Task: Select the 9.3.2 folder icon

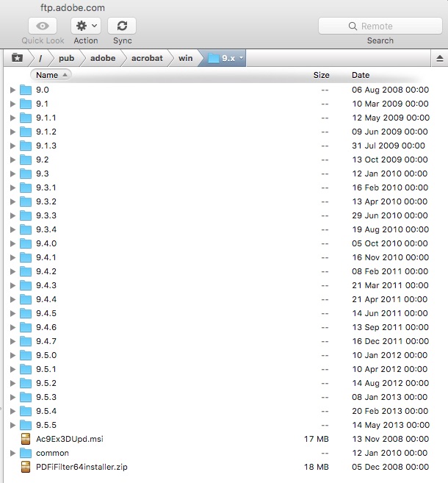Action: tap(26, 201)
